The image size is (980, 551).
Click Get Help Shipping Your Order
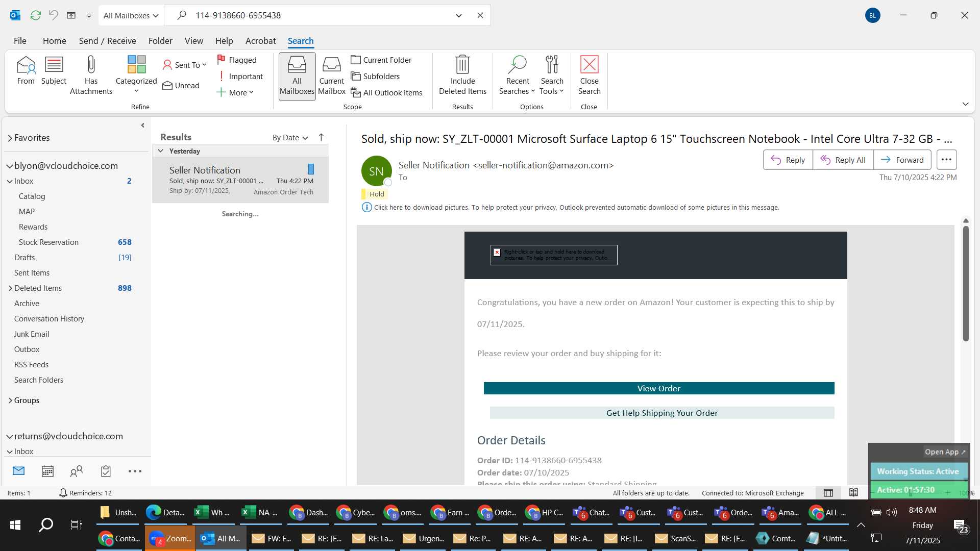(661, 413)
